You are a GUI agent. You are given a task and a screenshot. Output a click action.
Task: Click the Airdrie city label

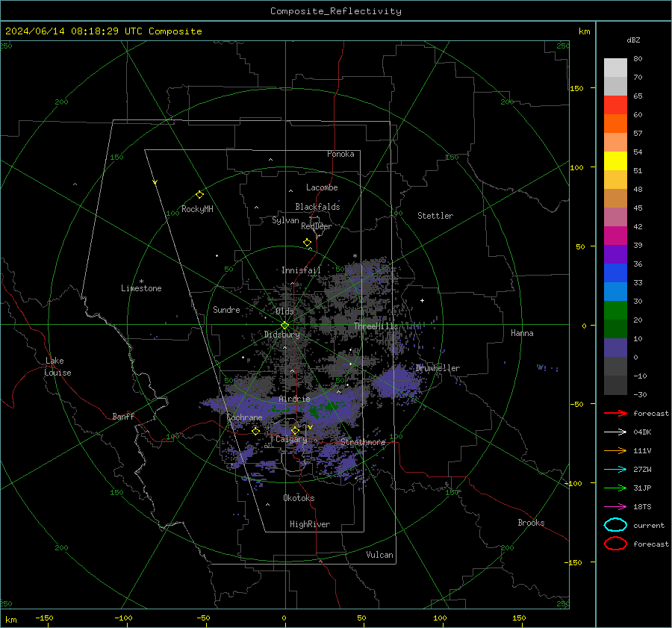[294, 399]
